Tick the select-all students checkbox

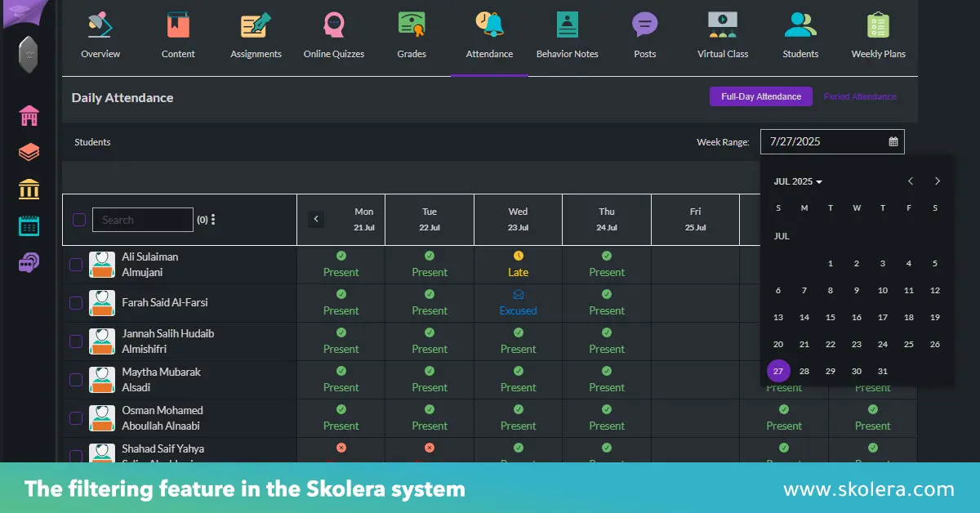click(79, 220)
